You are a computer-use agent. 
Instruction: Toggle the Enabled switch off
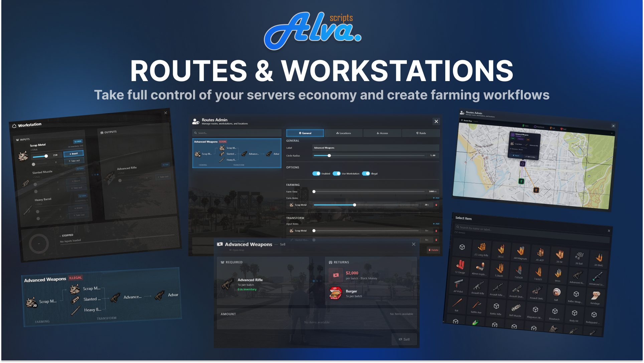tap(316, 173)
